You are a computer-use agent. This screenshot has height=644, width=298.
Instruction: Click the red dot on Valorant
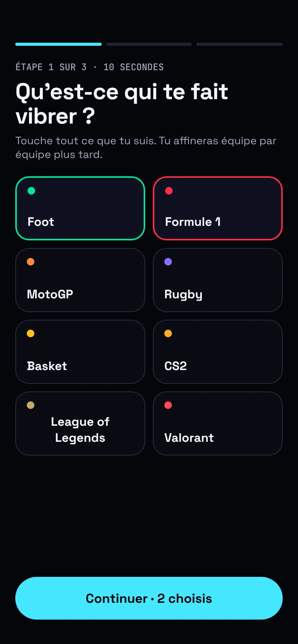pyautogui.click(x=168, y=405)
